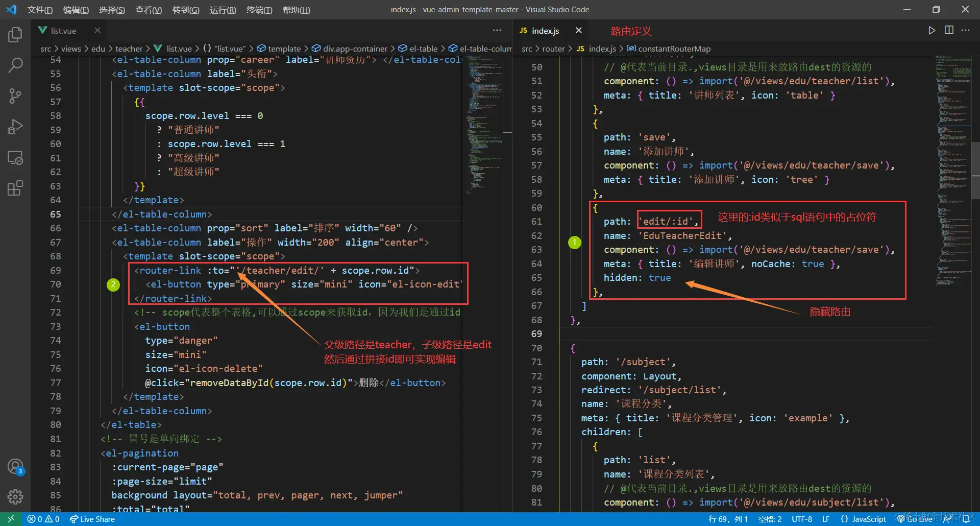Open the 运行(R) menu
This screenshot has width=980, height=526.
point(223,10)
